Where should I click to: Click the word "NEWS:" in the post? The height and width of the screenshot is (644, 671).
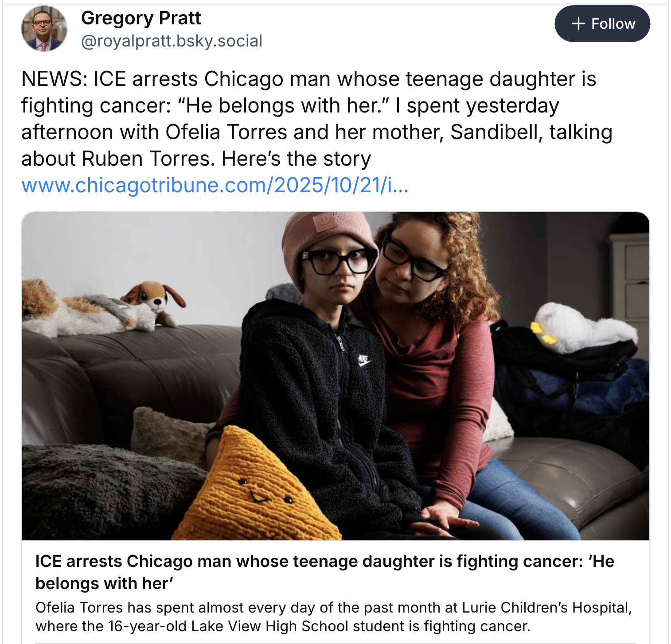pos(54,79)
